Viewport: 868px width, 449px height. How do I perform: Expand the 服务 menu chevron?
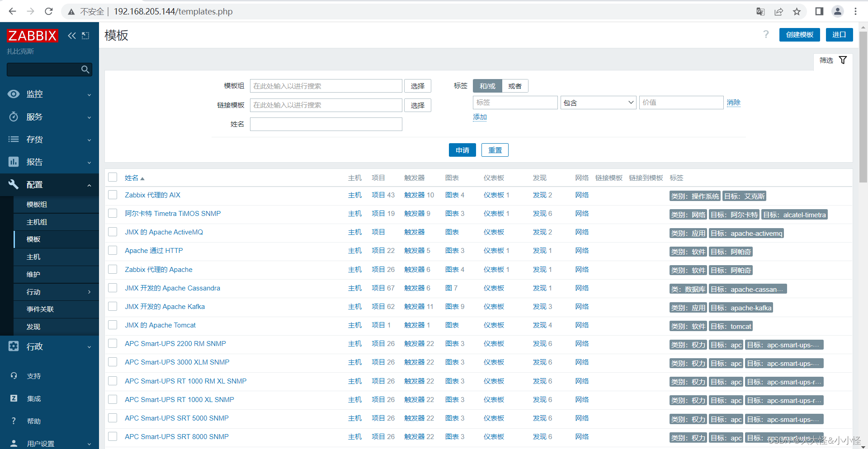click(89, 117)
